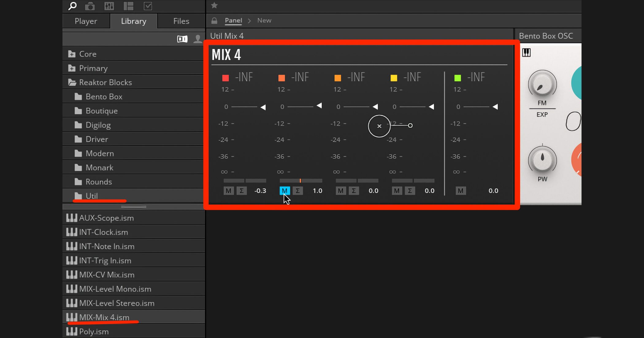Open the Digilog folder

(x=133, y=125)
